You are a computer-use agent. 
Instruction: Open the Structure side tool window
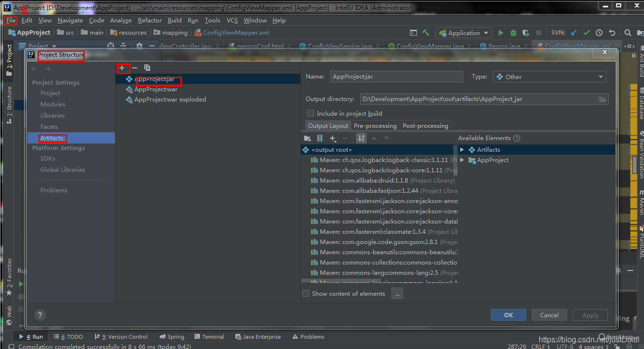(x=9, y=105)
